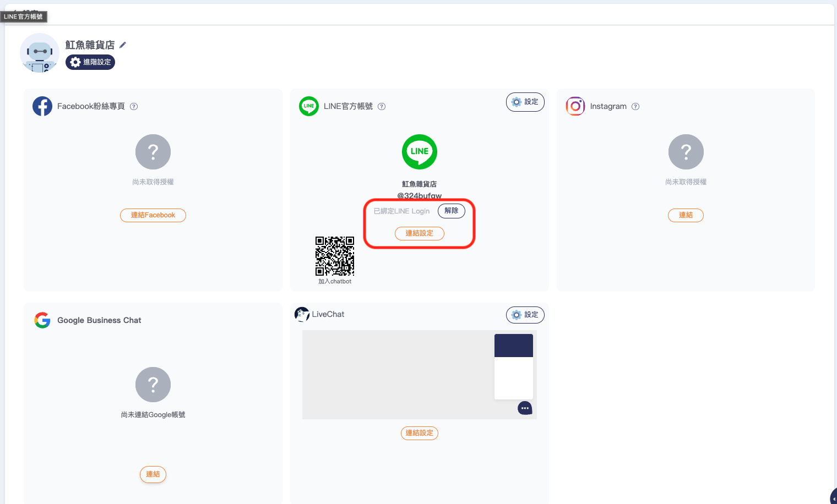Click the large green LINE account icon
The image size is (837, 504).
[420, 152]
